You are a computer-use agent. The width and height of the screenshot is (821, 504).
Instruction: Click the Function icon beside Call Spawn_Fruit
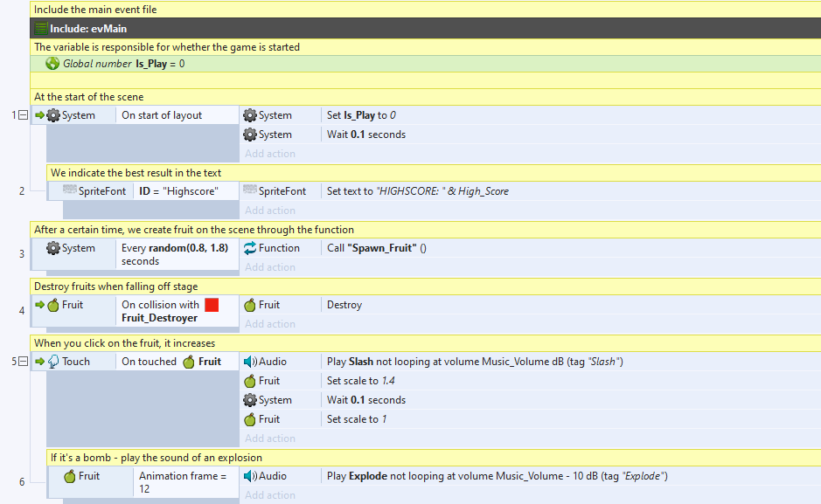[x=250, y=248]
